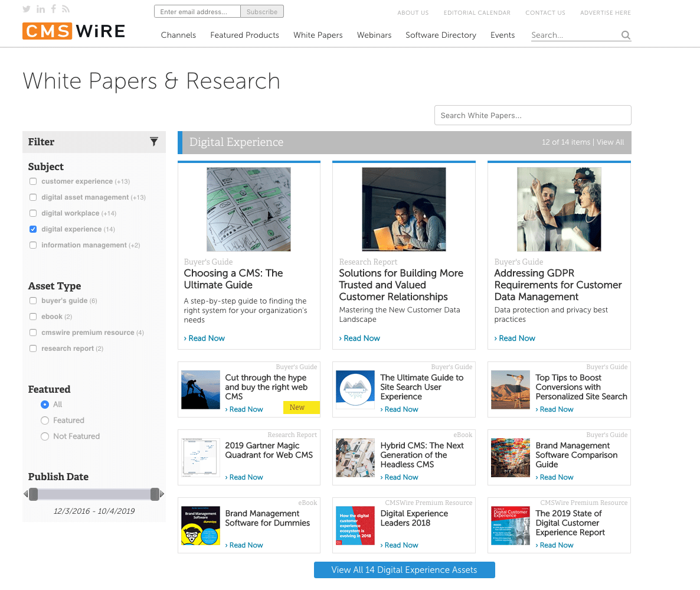Select the Not Featured radio option
Viewport: 700px width, 590px height.
[x=45, y=436]
